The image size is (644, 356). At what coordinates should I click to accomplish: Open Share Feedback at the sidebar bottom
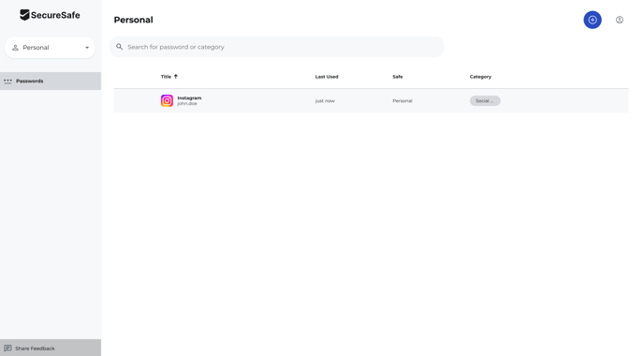pyautogui.click(x=51, y=348)
